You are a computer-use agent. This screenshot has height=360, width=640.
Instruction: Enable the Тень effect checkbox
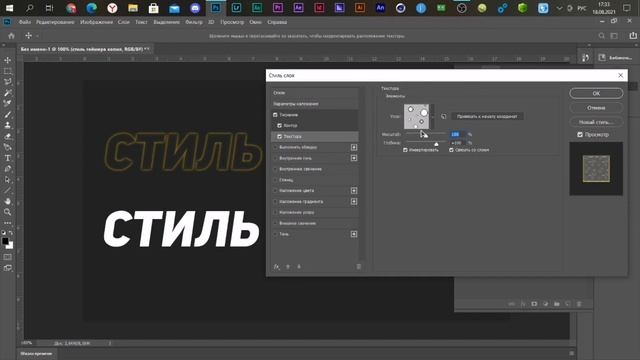[275, 234]
